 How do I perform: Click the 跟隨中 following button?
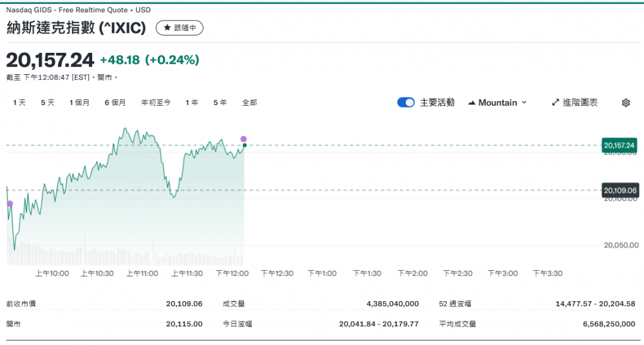(180, 28)
